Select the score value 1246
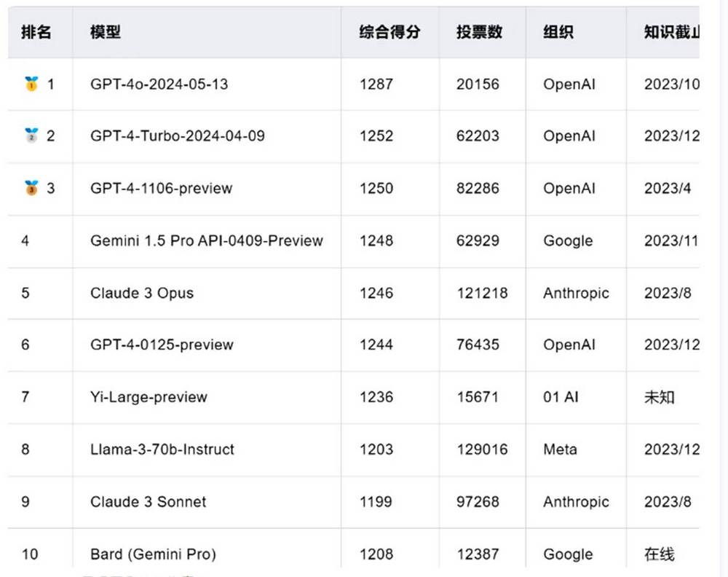 [376, 293]
